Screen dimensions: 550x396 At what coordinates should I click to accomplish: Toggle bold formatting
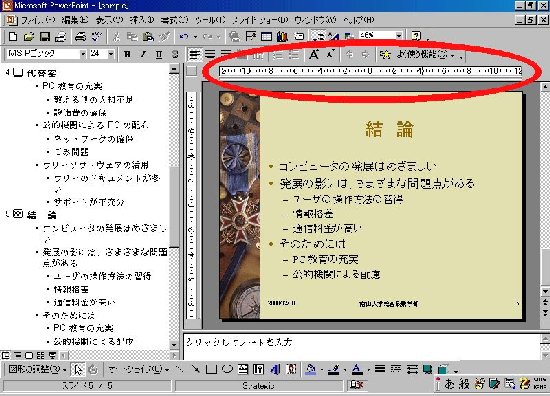pyautogui.click(x=127, y=54)
